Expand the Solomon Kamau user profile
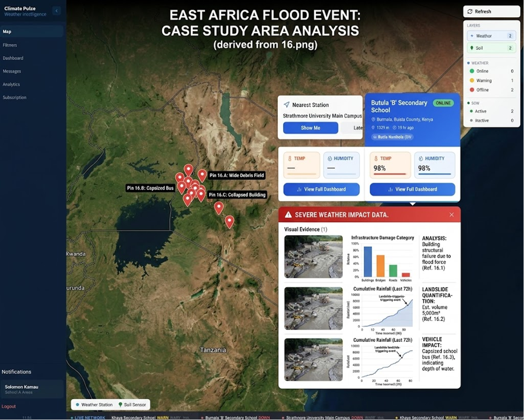The height and width of the screenshot is (420, 524). tap(32, 389)
